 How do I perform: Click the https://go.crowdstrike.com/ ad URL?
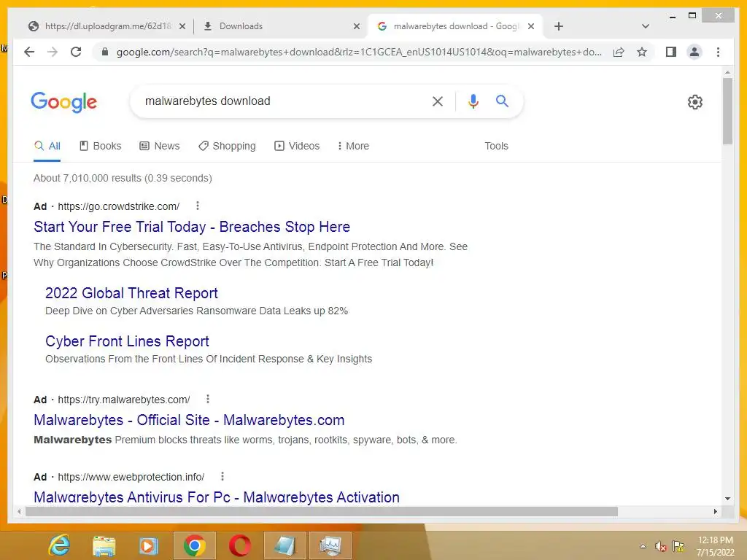pos(119,206)
